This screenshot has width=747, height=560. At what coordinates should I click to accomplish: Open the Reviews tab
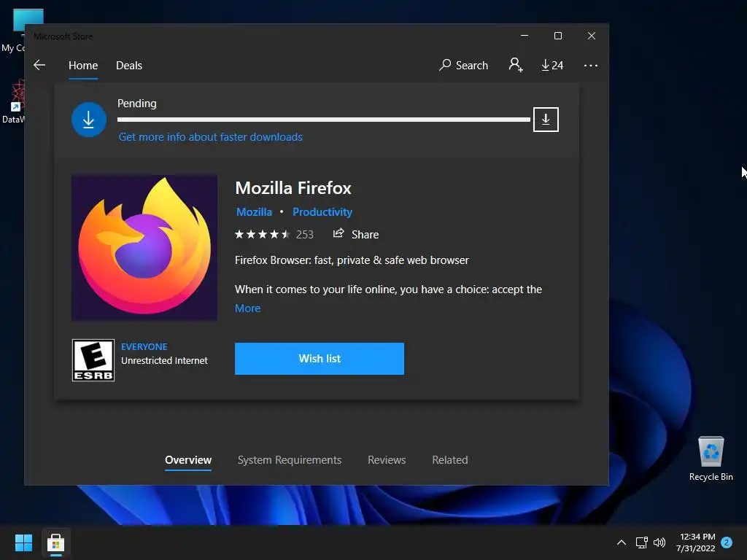coord(387,460)
